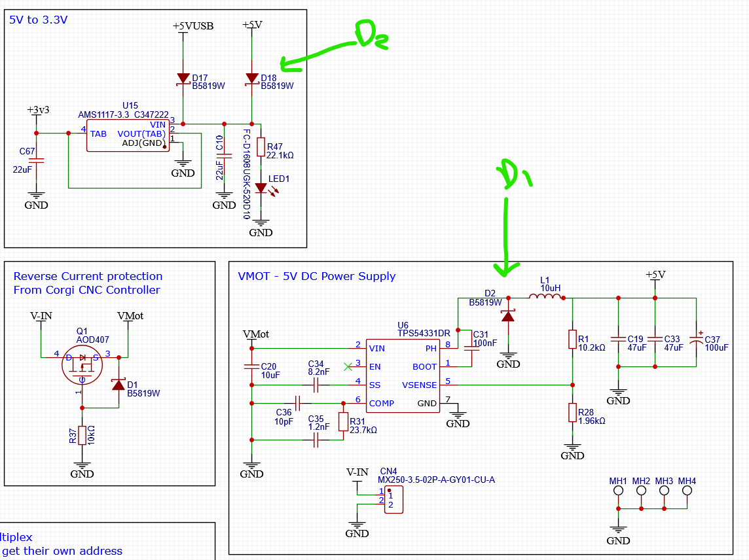Select the D1 Schottky diode beside Q1
Image resolution: width=749 pixels, height=560 pixels.
118,384
